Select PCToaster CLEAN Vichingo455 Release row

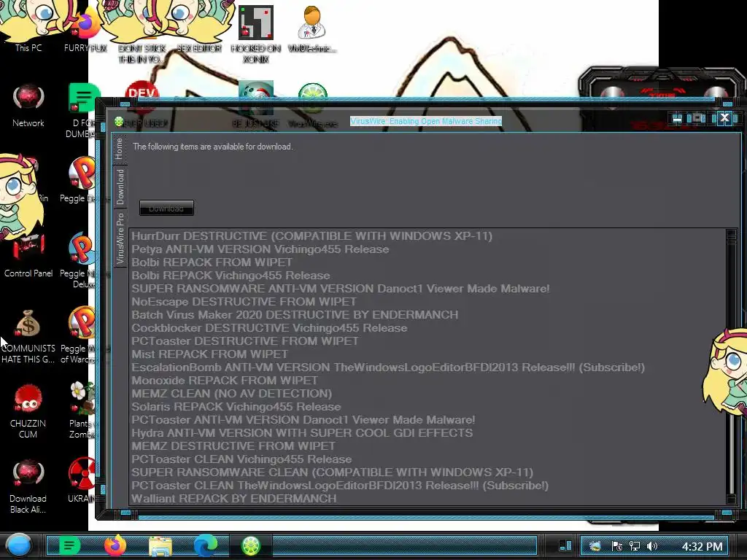coord(427,459)
